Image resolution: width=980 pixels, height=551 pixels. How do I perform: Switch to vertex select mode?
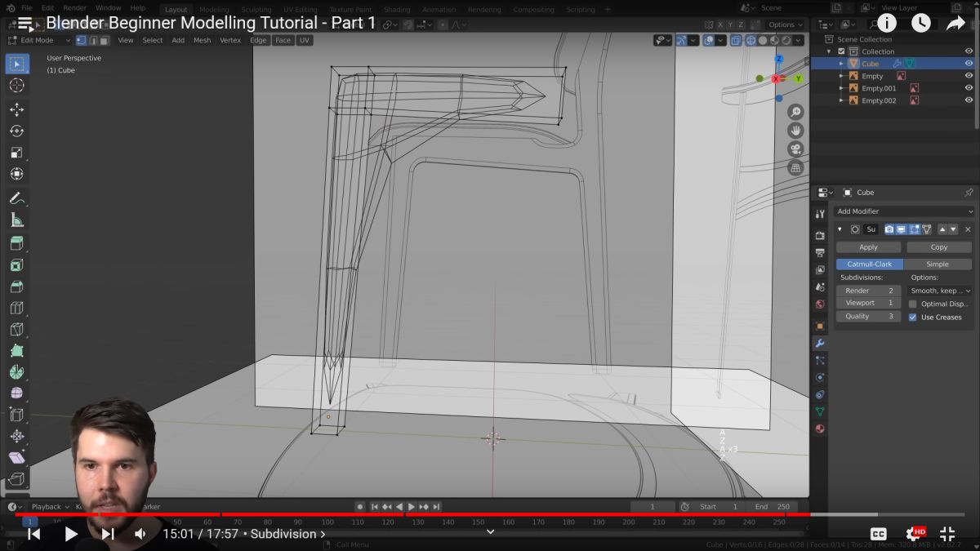coord(81,40)
